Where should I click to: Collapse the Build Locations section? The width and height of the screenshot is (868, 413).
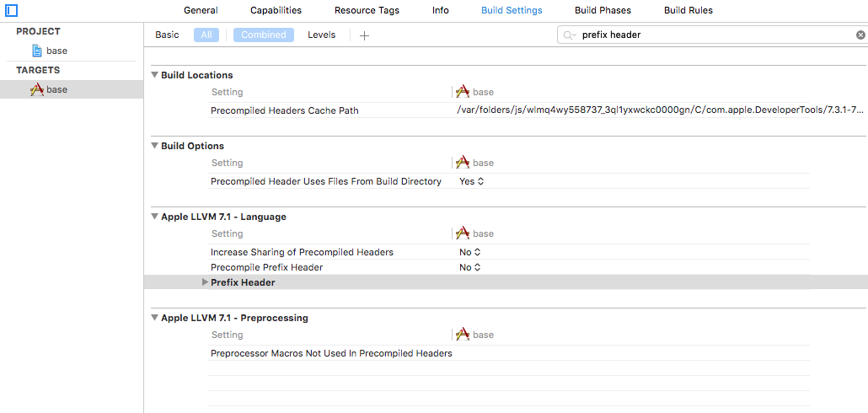pyautogui.click(x=154, y=75)
